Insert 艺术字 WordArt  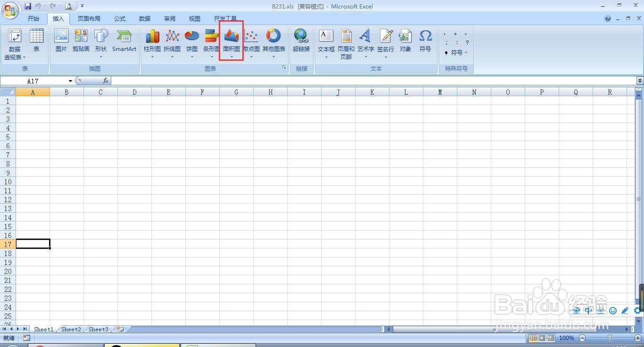tap(366, 43)
